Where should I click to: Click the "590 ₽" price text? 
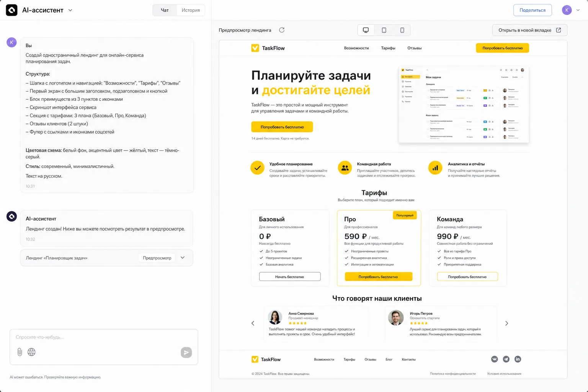[x=355, y=237]
